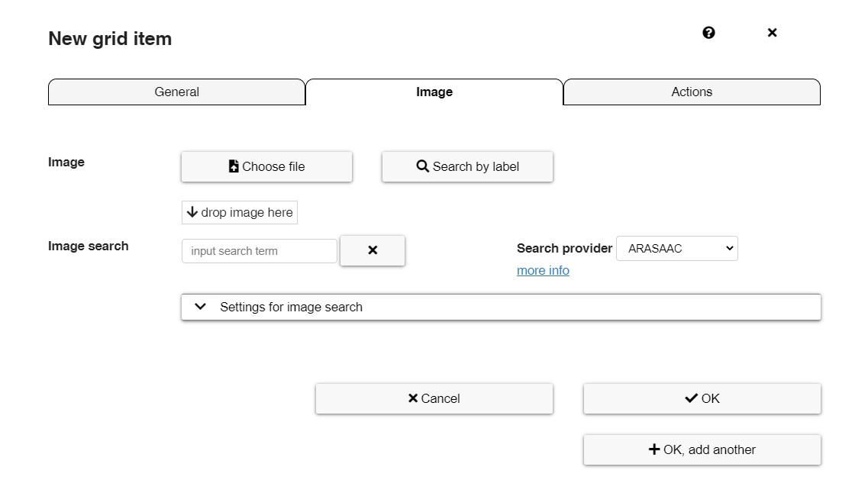Click the drop image here target
Screen dimensions: 868x496
click(239, 211)
